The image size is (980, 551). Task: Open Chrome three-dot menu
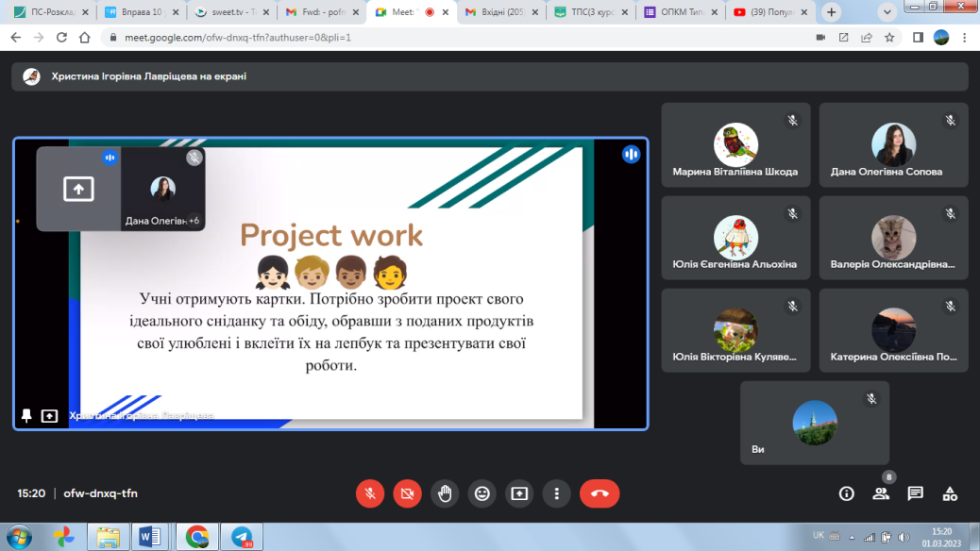964,38
